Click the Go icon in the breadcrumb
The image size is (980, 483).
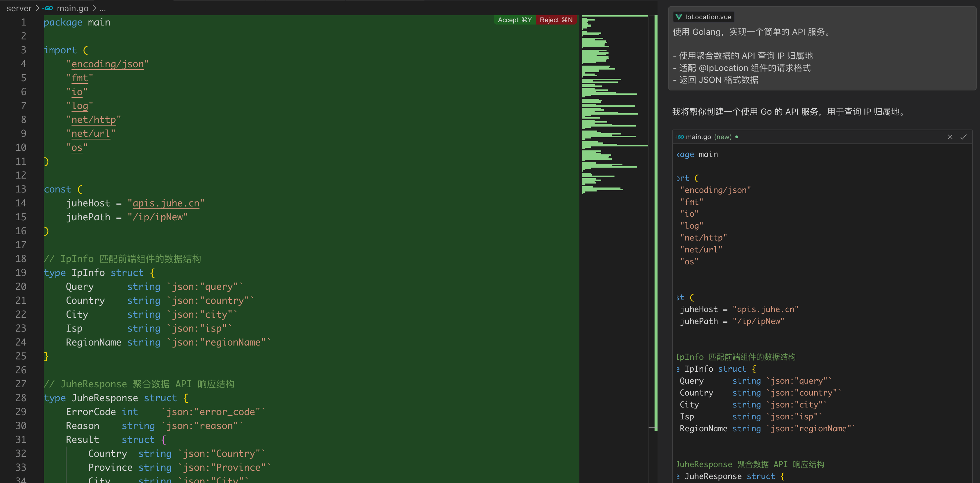tap(48, 8)
